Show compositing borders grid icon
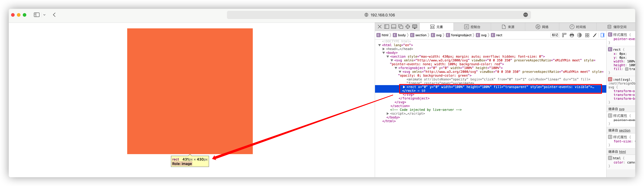Screen dimensions: 644x186 coord(587,35)
